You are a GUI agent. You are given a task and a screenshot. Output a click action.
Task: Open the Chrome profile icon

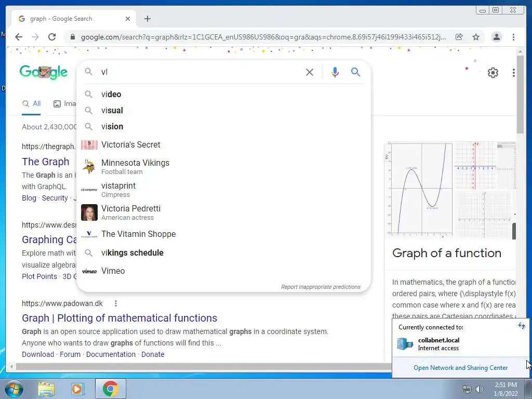(496, 37)
